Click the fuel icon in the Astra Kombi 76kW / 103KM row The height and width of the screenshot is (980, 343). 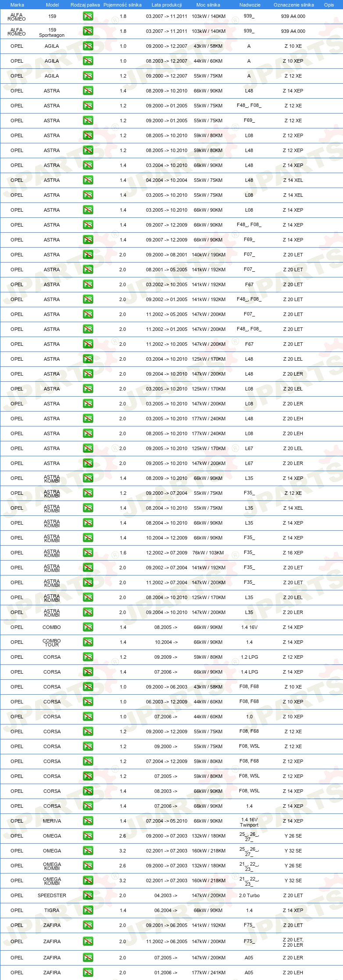(x=88, y=553)
